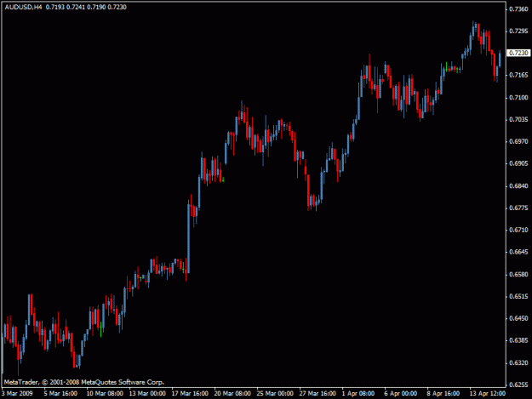Click the 25 Mar 00:00 time label
This screenshot has width=532, height=399.
(x=275, y=394)
